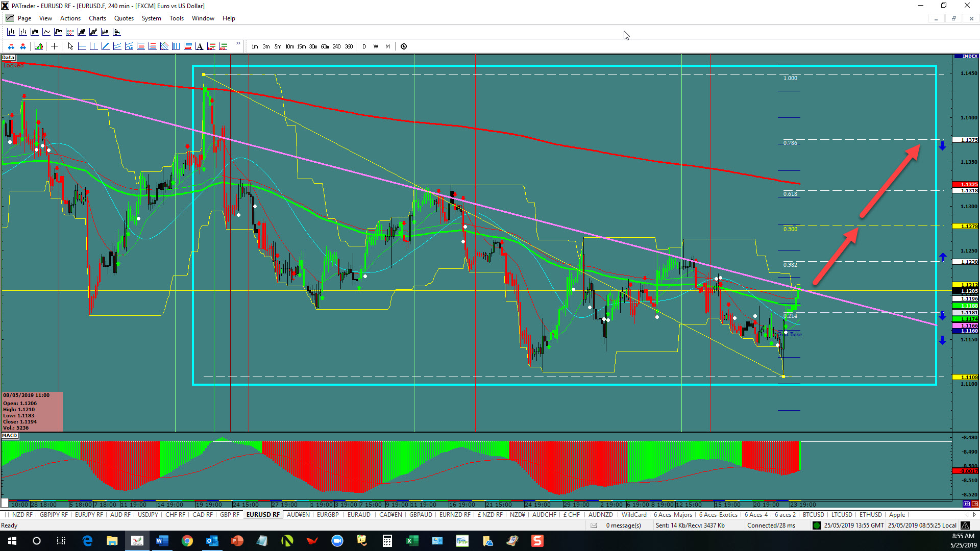The image size is (980, 551).
Task: Open the Tools menu
Action: pos(177,18)
